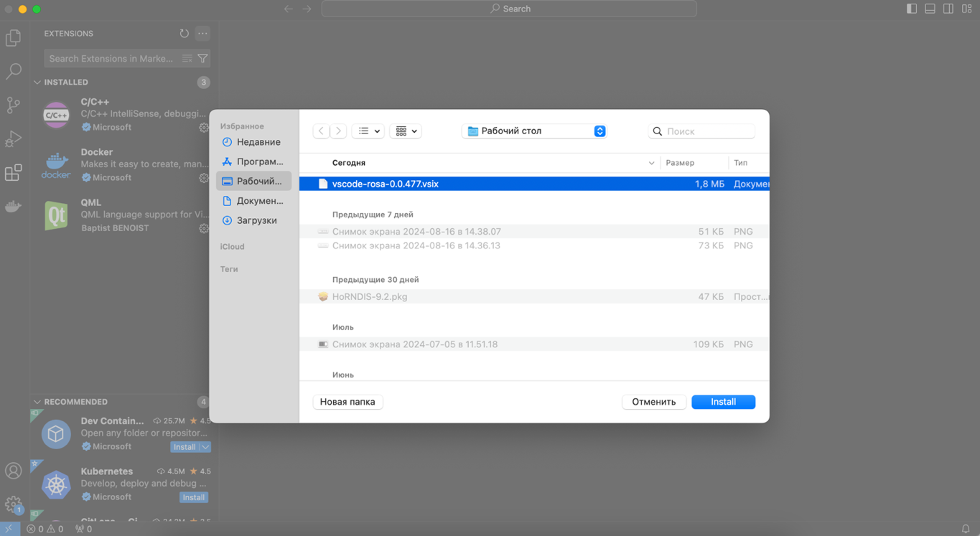Open the Search view in activity bar
This screenshot has width=980, height=536.
click(x=14, y=71)
